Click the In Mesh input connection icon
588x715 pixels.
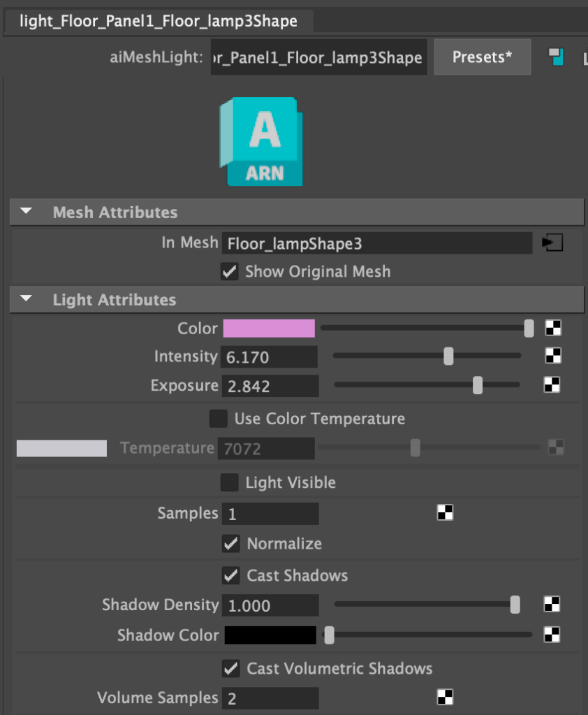[552, 243]
